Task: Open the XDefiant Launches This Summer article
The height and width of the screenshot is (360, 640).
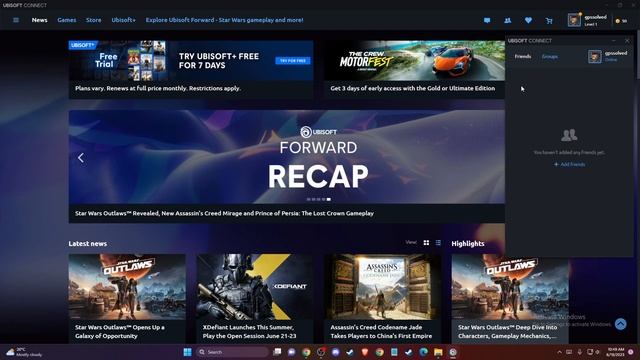Action: tap(255, 298)
